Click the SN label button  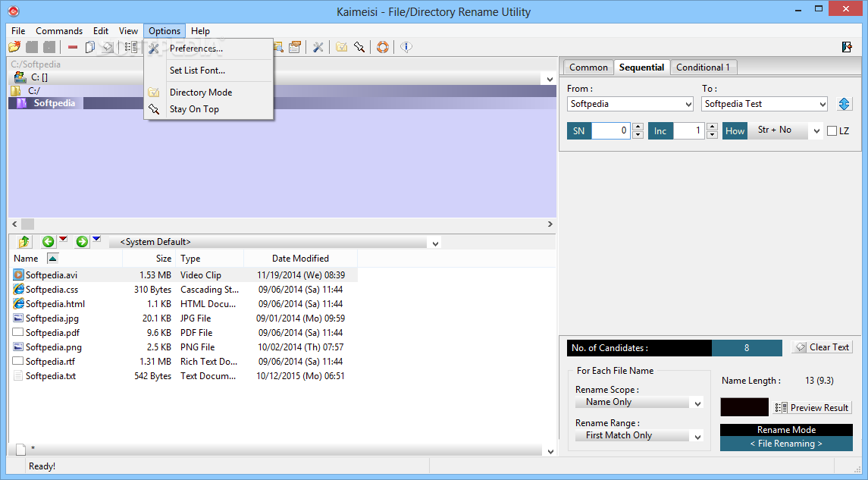(579, 130)
